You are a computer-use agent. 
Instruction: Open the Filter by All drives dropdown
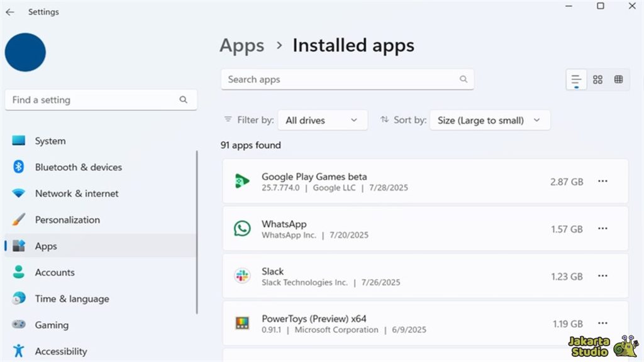tap(323, 120)
